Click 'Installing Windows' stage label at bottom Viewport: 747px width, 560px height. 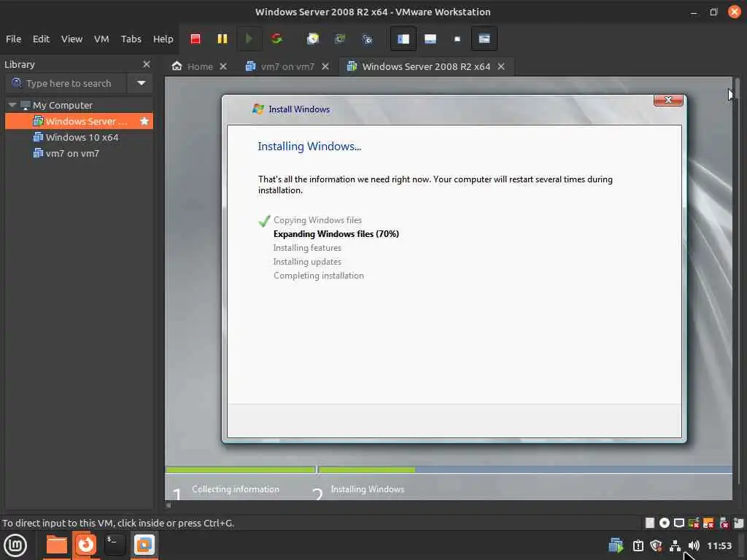368,489
